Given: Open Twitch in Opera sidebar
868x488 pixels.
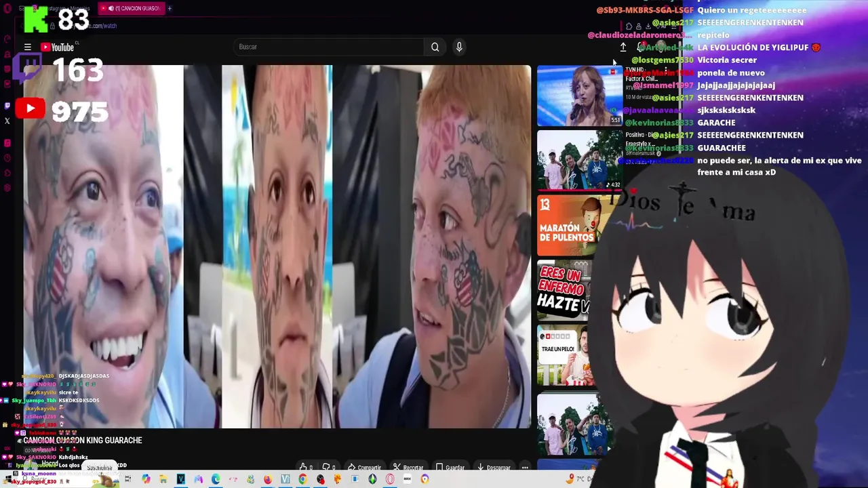Looking at the screenshot, I should point(7,105).
